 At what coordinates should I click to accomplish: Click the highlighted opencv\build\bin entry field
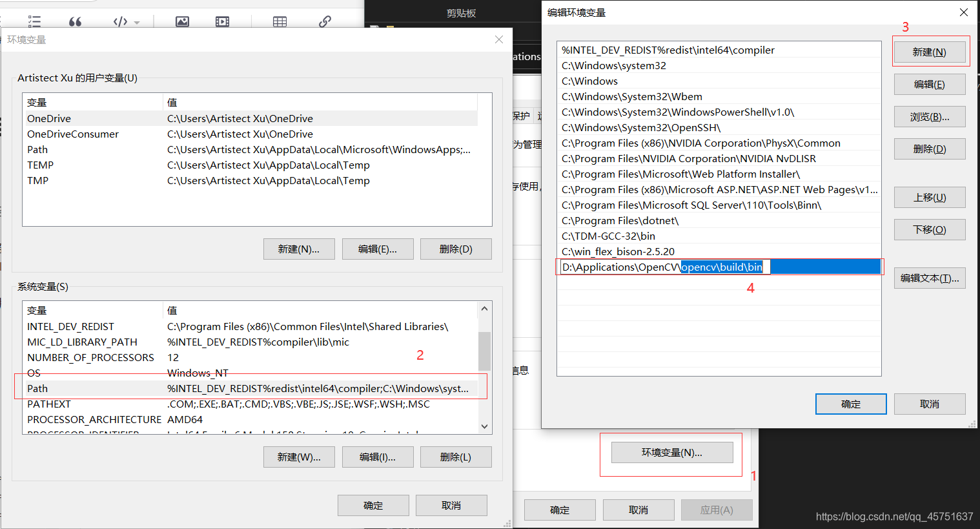723,267
